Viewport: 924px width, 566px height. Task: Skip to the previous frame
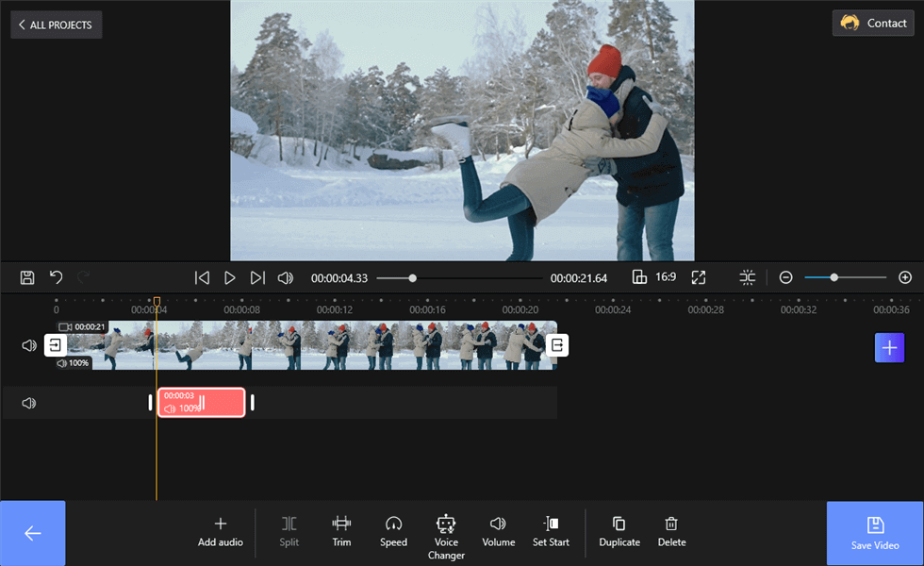coord(202,277)
